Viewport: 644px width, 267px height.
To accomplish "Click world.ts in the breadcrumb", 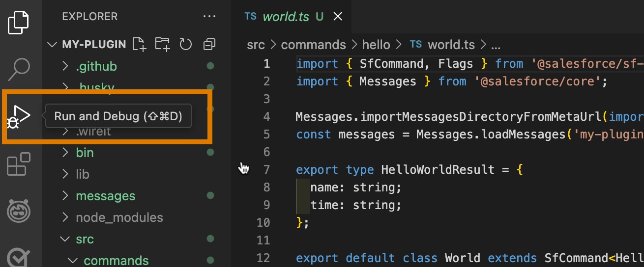I will [451, 45].
